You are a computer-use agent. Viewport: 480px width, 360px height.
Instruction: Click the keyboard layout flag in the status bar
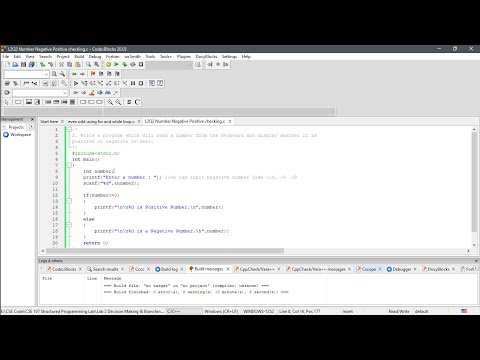click(x=464, y=311)
